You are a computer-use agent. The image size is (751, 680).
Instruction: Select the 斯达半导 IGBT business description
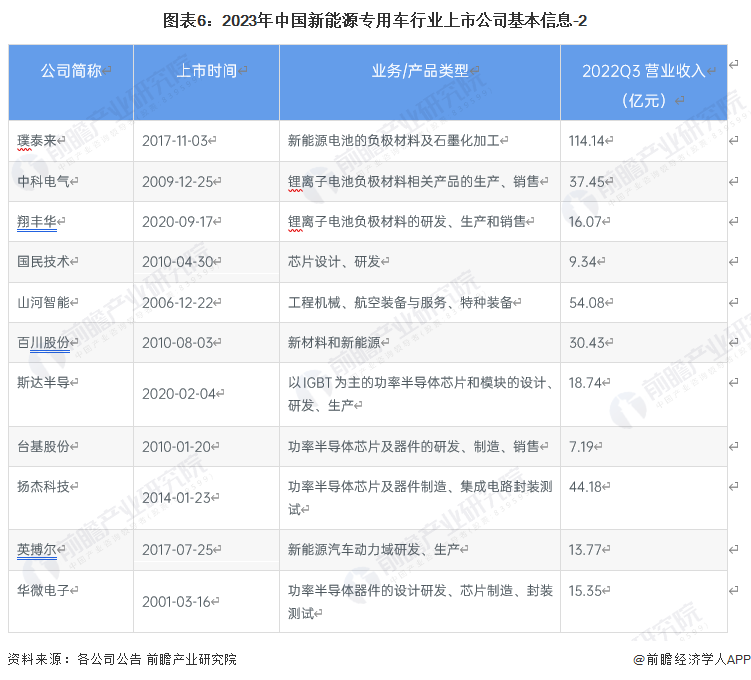pos(420,394)
